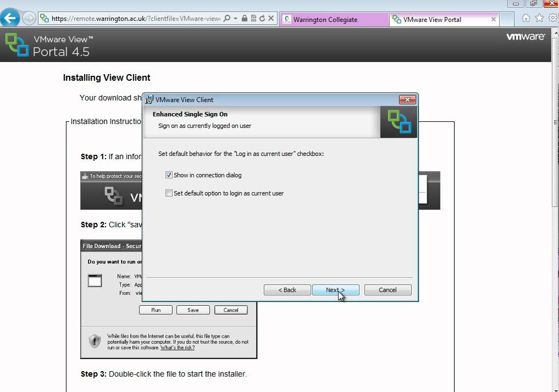Click the VMware logo in the dialog banner

[x=399, y=122]
